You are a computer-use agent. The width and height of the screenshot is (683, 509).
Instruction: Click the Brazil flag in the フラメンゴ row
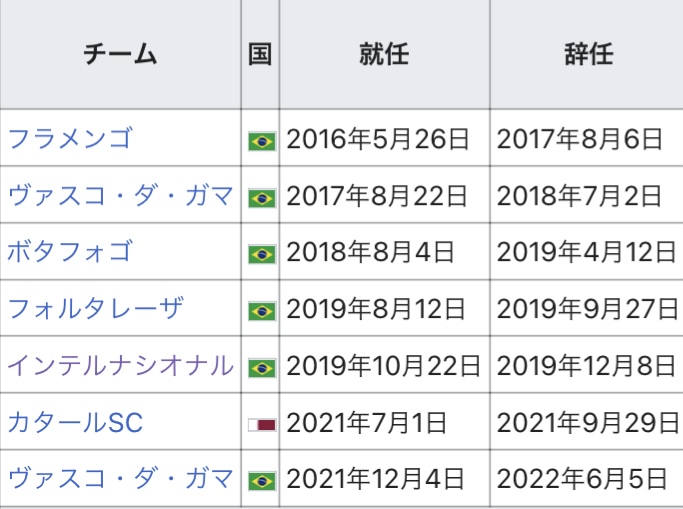pyautogui.click(x=261, y=141)
